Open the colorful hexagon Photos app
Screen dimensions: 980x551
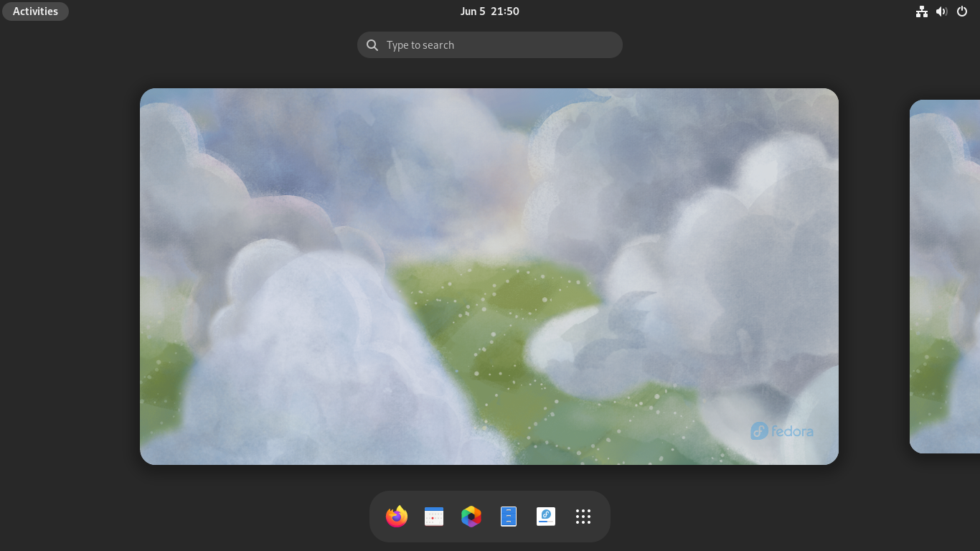pos(471,517)
